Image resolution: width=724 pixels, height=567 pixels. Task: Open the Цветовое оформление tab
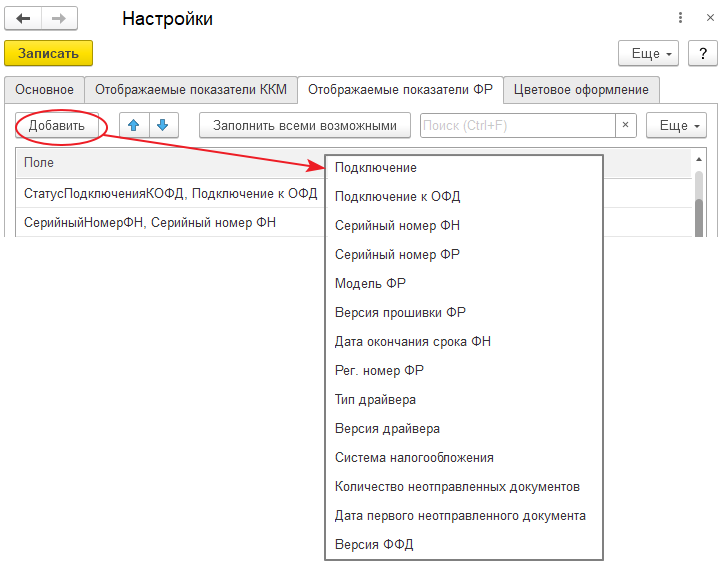tap(581, 89)
